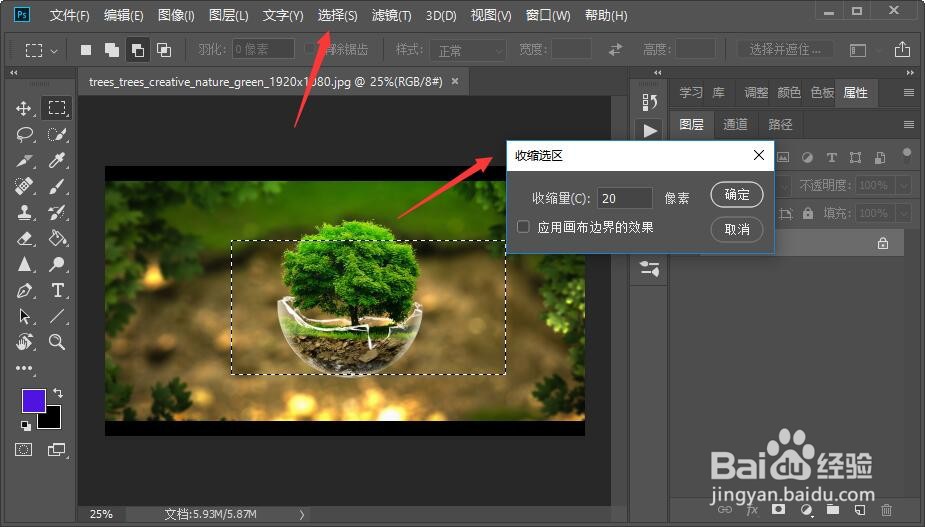925x527 pixels.
Task: Collapse right panels with double-arrow
Action: click(910, 73)
